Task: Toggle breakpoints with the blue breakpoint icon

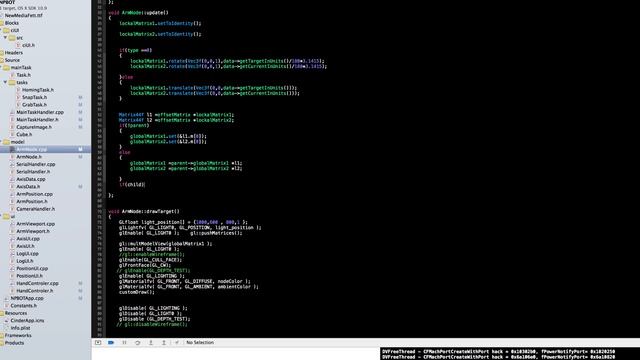Action: tap(111, 342)
